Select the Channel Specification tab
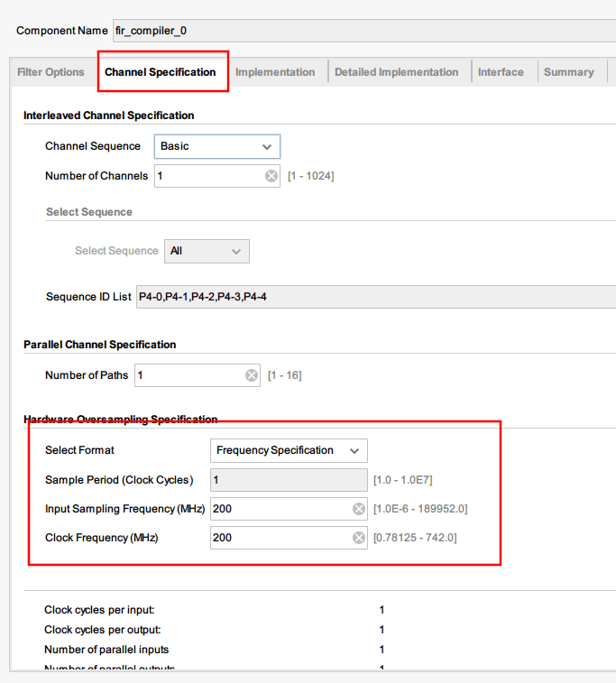Image resolution: width=616 pixels, height=683 pixels. [161, 72]
